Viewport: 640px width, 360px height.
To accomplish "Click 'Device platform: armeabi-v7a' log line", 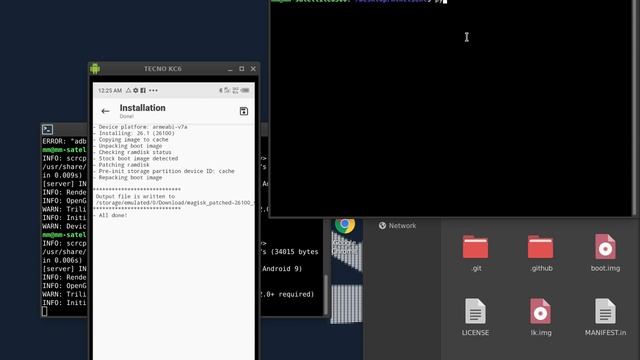I will click(140, 127).
